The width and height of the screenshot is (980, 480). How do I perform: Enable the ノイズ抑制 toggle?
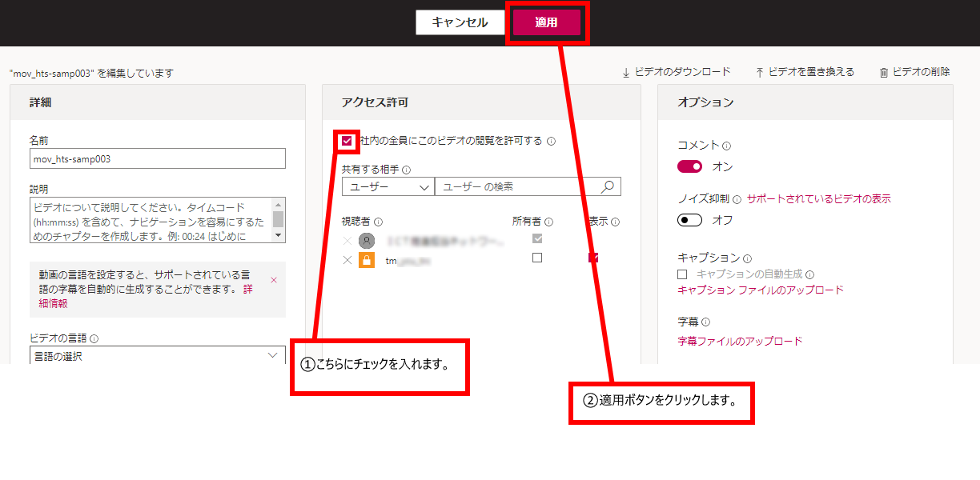[689, 220]
